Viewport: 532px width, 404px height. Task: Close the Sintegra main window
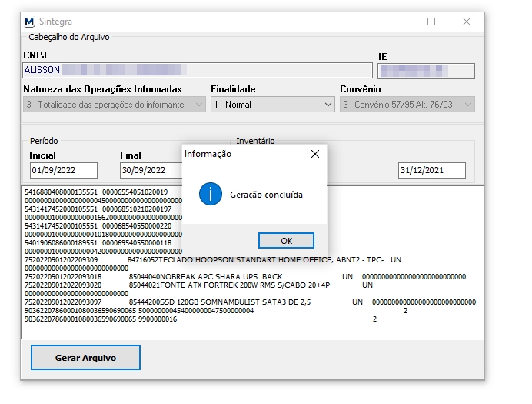coord(467,22)
